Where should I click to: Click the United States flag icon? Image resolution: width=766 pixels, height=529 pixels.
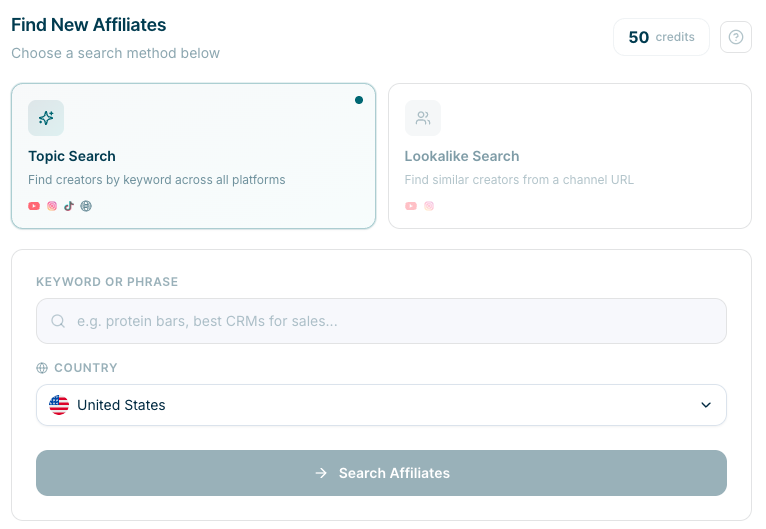pyautogui.click(x=59, y=405)
